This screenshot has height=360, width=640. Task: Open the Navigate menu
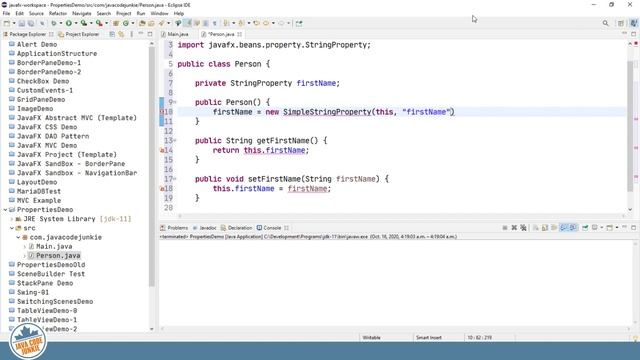tap(82, 13)
